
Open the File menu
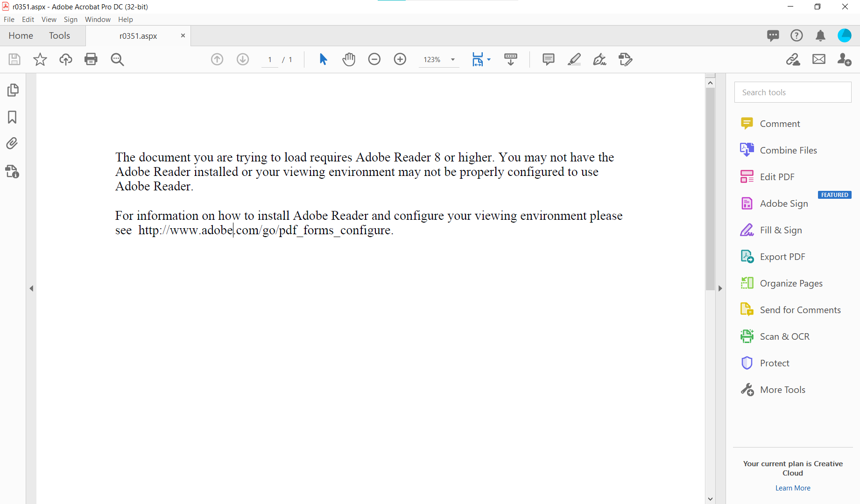(x=9, y=19)
